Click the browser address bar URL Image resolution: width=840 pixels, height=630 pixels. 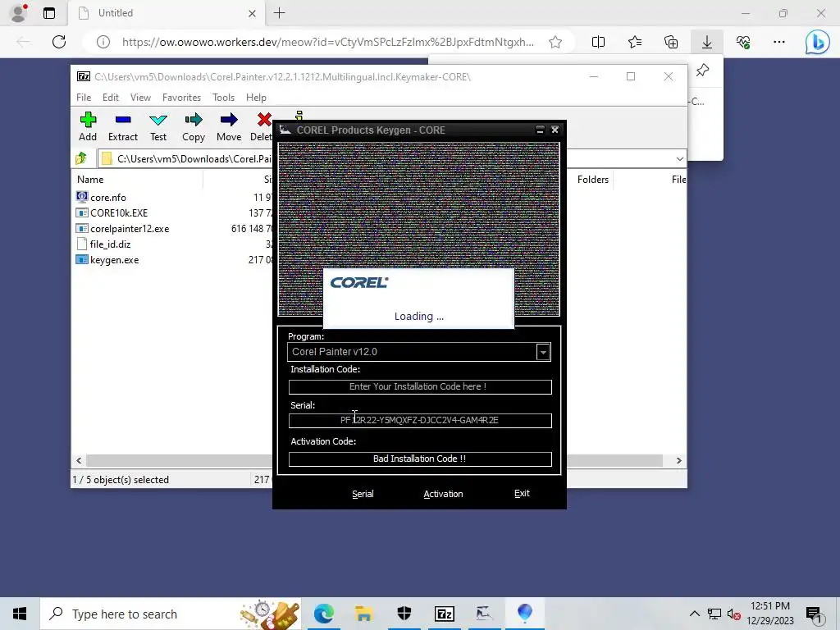click(x=327, y=42)
